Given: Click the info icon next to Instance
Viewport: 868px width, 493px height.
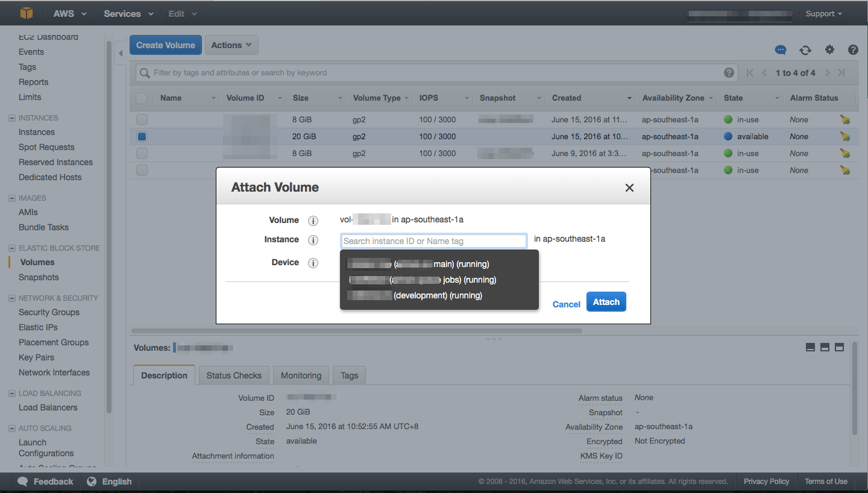Looking at the screenshot, I should pos(313,240).
